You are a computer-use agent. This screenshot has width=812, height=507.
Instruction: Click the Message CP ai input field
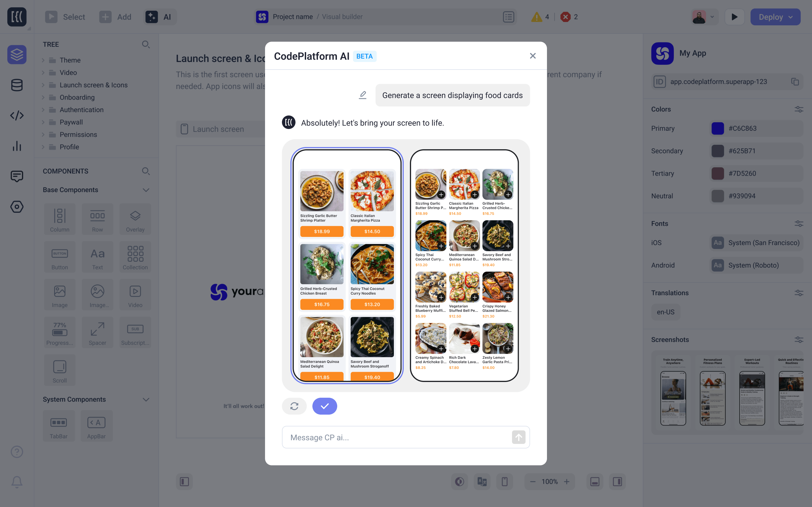(406, 437)
